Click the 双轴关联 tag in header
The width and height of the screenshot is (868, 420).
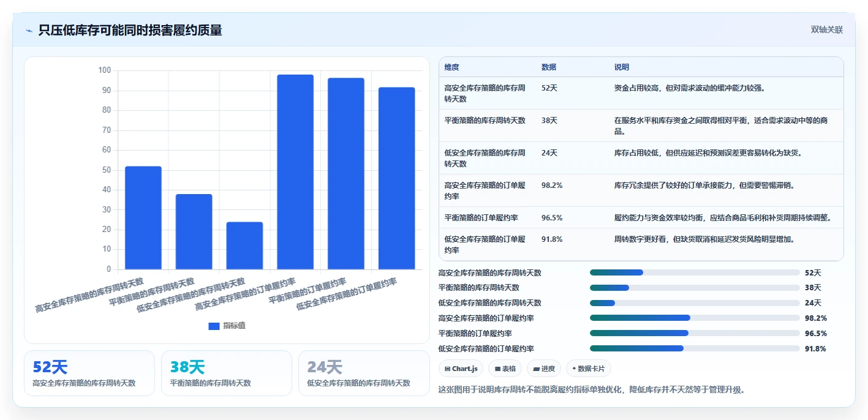click(x=827, y=30)
